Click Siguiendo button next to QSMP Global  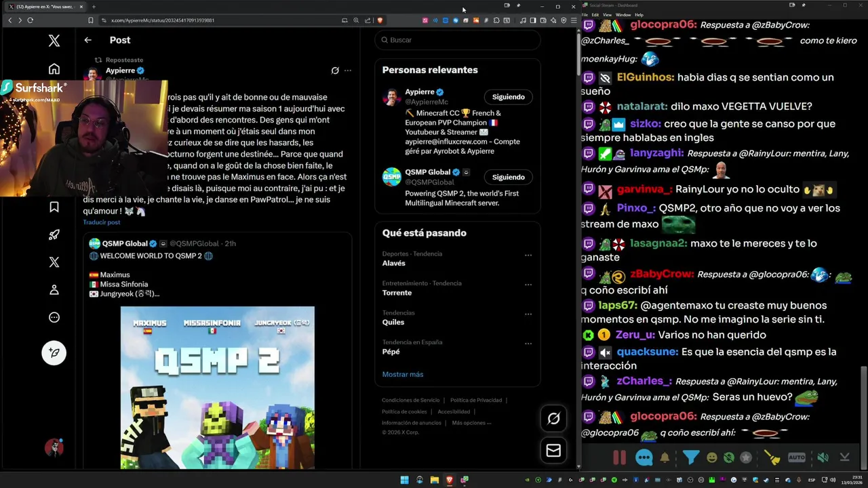click(509, 177)
